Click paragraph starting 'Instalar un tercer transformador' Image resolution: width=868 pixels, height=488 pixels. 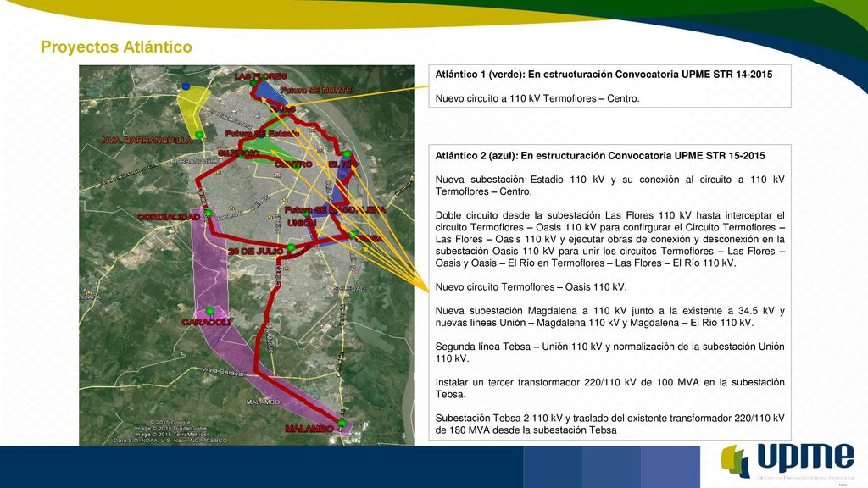pyautogui.click(x=609, y=388)
